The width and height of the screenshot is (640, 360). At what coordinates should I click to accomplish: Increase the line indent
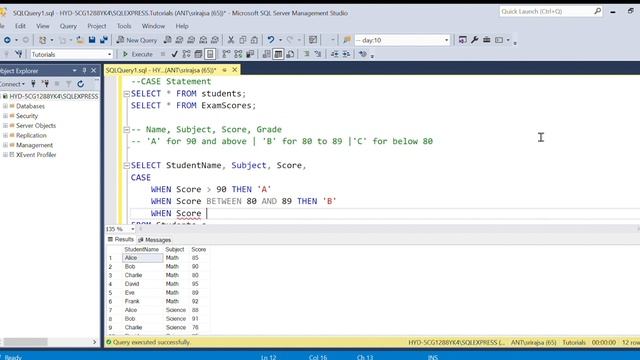(x=346, y=54)
